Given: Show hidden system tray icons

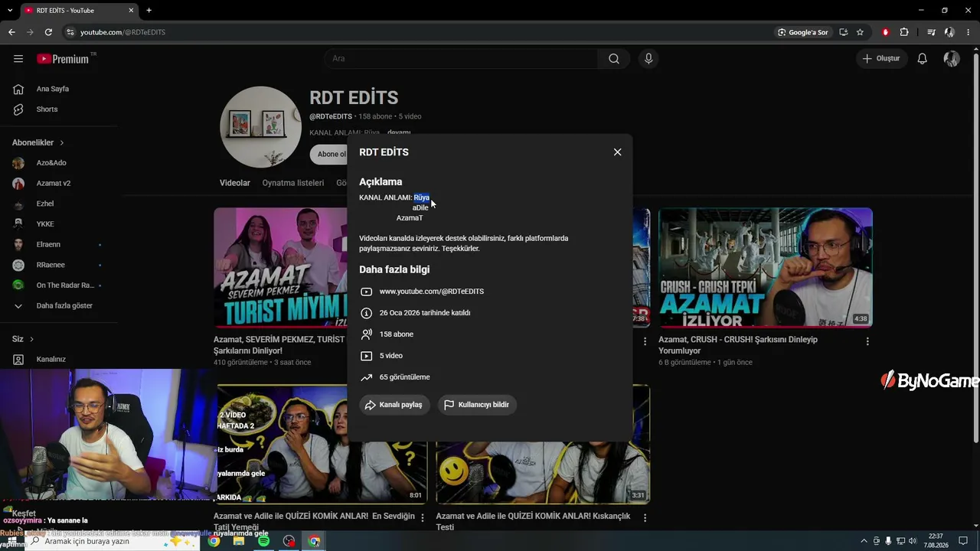Looking at the screenshot, I should point(864,541).
